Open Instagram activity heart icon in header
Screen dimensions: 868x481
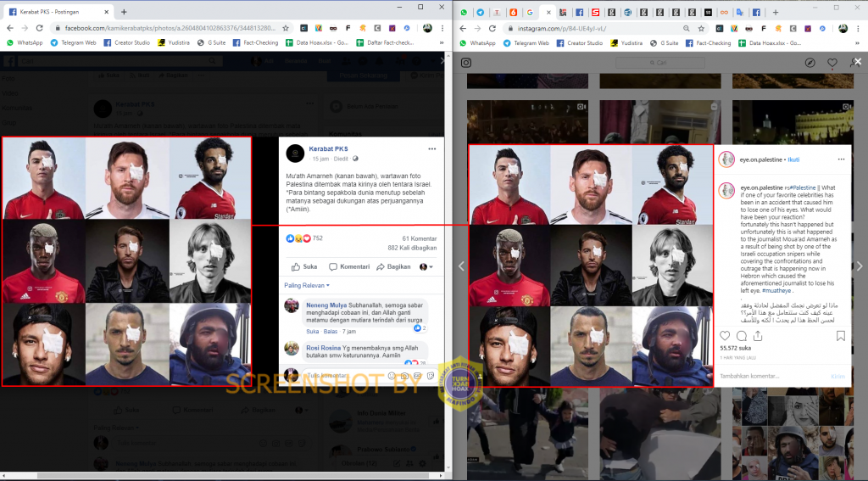coord(832,63)
